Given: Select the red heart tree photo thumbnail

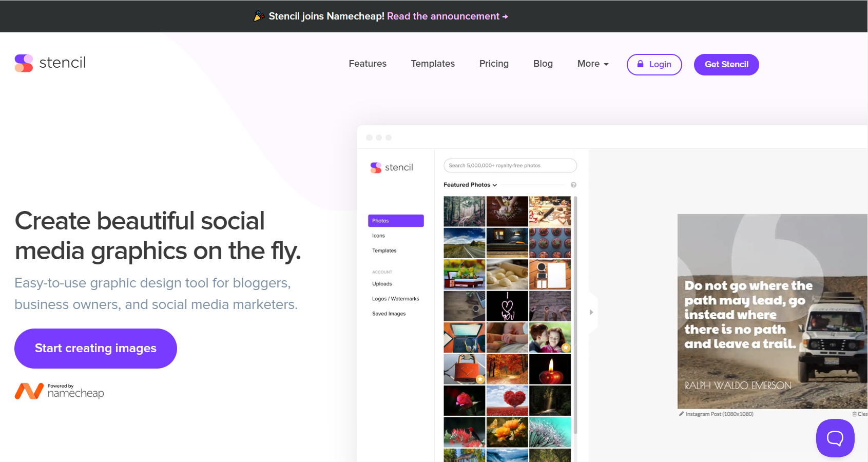Looking at the screenshot, I should click(x=507, y=400).
